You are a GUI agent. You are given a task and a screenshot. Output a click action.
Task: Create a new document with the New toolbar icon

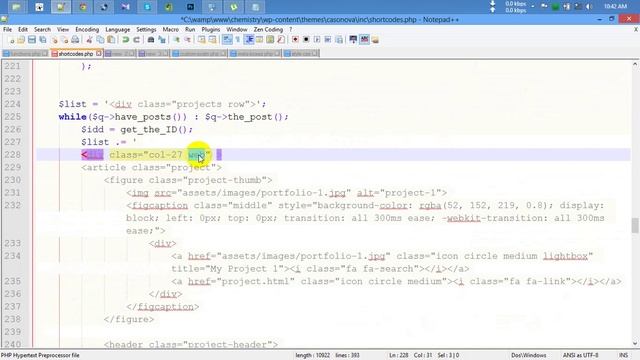tap(11, 40)
